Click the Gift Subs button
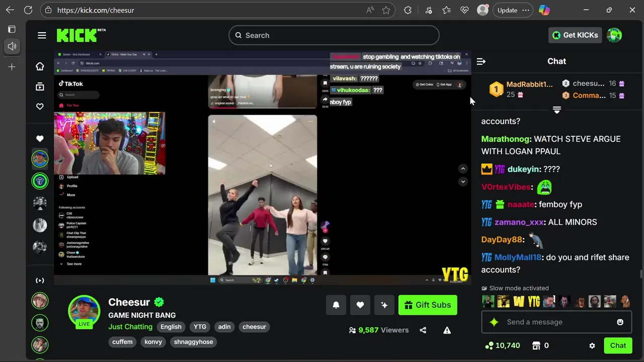The height and width of the screenshot is (362, 644). point(428,305)
